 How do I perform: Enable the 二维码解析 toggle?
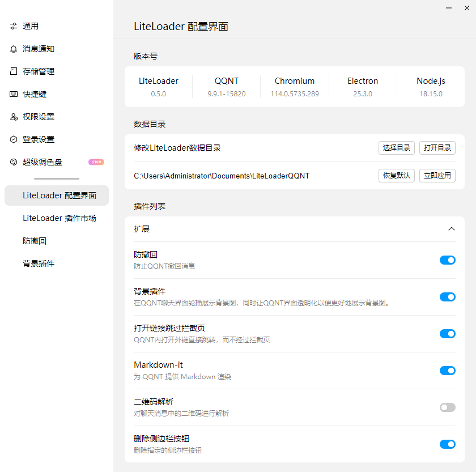pos(448,407)
